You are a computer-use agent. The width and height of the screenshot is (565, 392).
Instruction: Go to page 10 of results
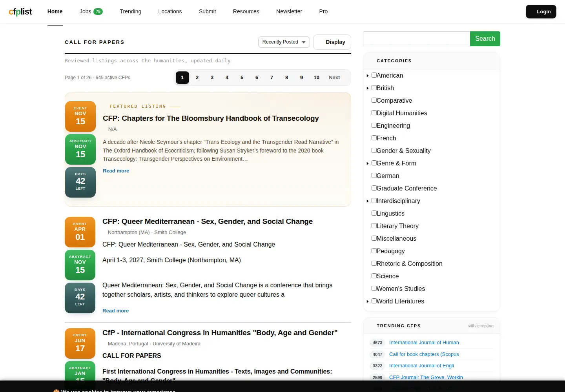(316, 78)
